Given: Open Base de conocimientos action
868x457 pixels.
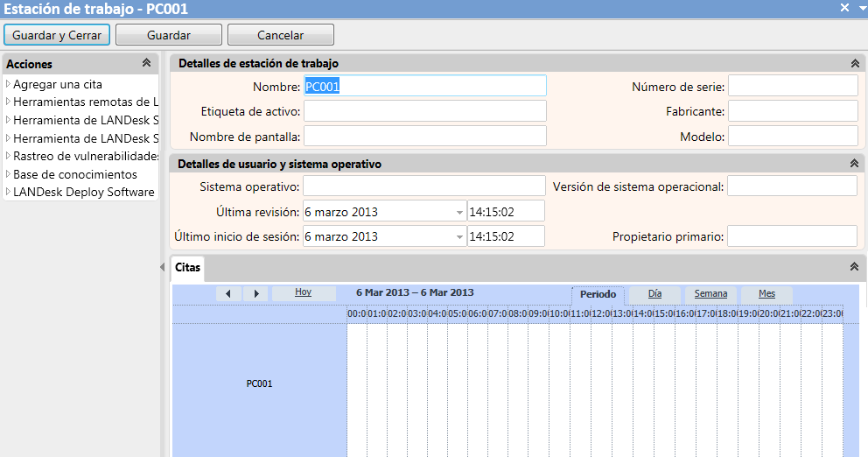Looking at the screenshot, I should (75, 174).
